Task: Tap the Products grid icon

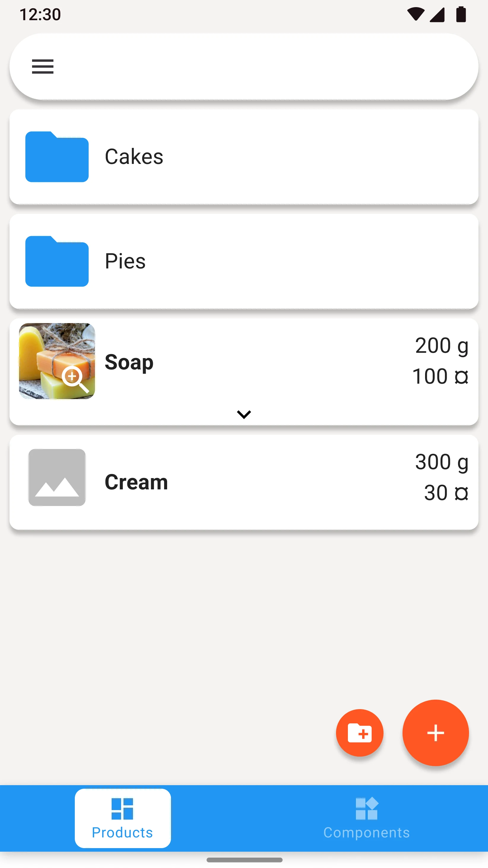Action: pyautogui.click(x=122, y=808)
